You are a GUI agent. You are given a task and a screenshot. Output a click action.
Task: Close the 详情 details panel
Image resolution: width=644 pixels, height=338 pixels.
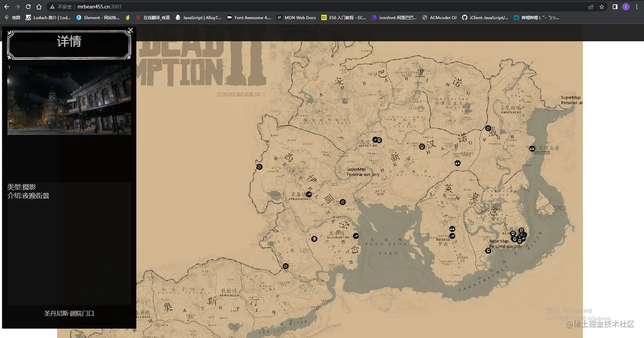(131, 30)
